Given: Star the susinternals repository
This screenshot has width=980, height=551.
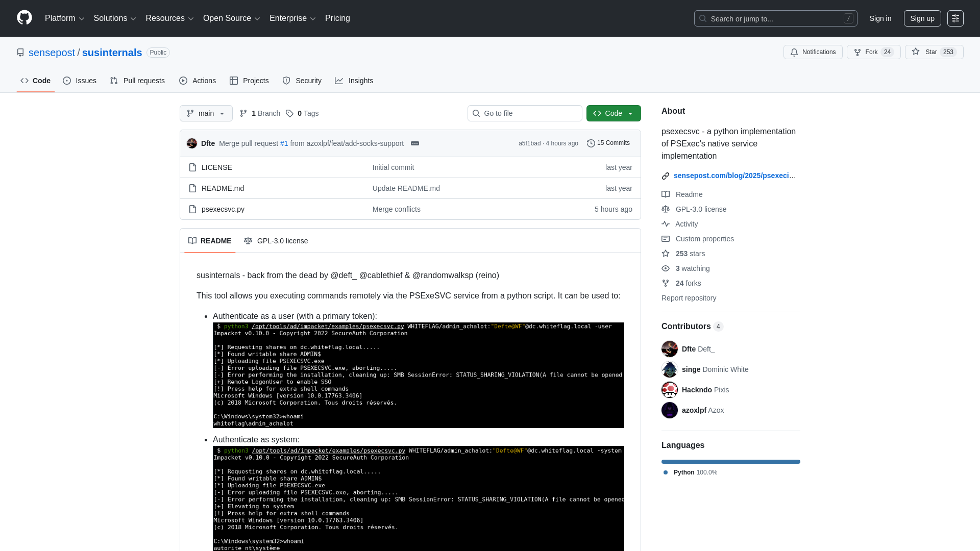Looking at the screenshot, I should [934, 52].
